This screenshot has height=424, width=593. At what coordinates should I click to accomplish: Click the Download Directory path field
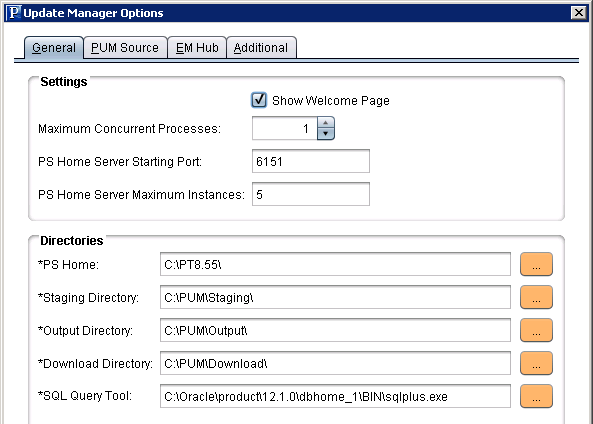coord(335,363)
